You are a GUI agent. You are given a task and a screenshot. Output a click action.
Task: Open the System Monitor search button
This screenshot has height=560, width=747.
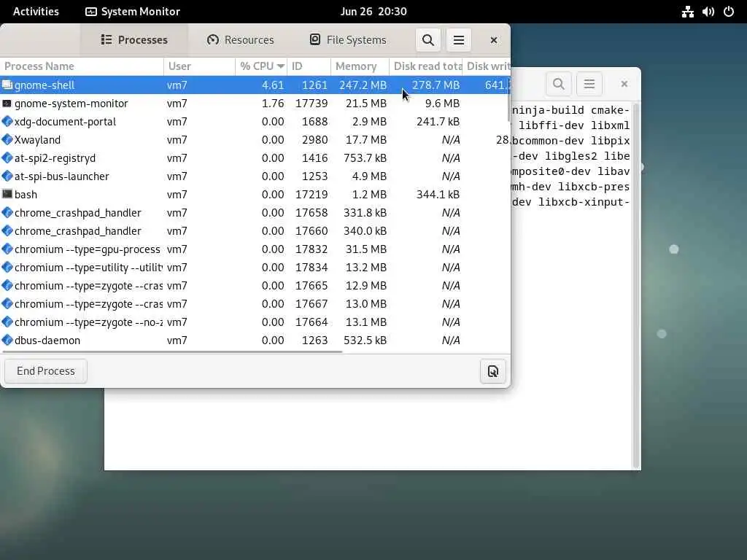click(427, 40)
